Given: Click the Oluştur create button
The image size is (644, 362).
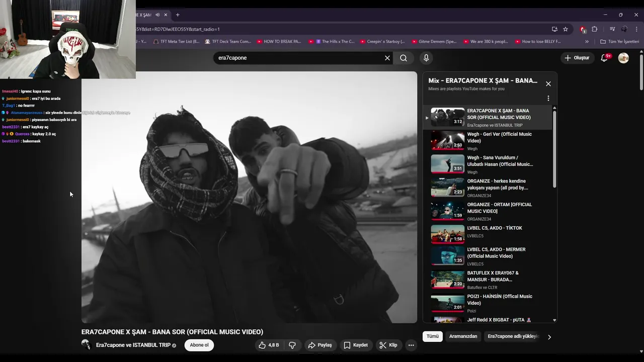Looking at the screenshot, I should [x=577, y=58].
